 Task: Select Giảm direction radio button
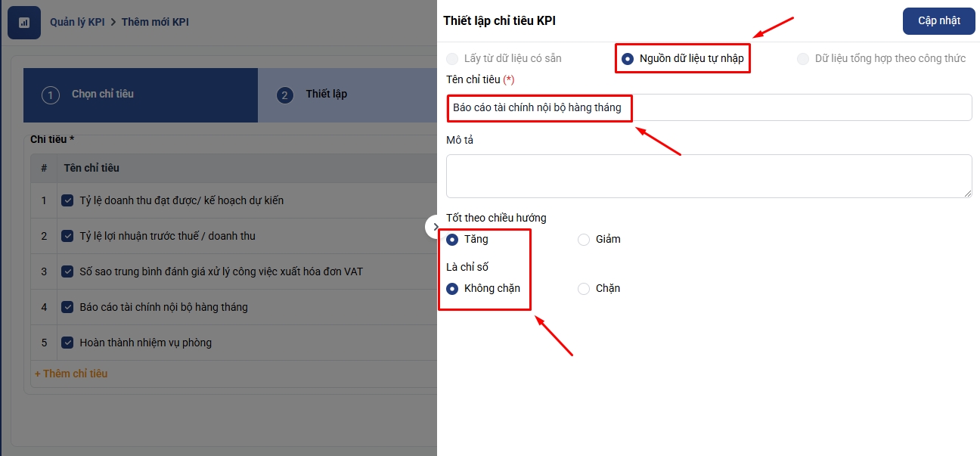[584, 240]
